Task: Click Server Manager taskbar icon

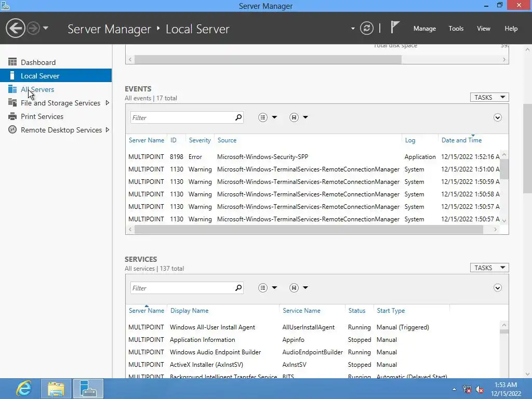Action: (88, 389)
